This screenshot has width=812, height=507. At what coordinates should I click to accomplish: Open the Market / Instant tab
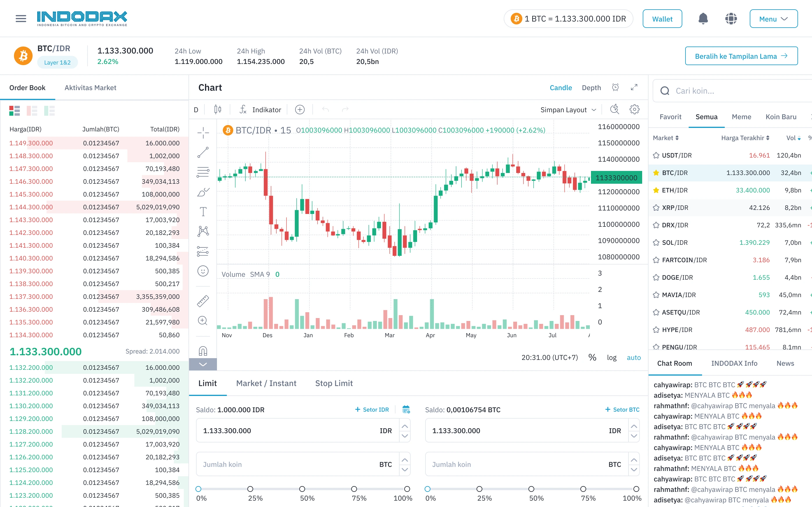pyautogui.click(x=266, y=383)
